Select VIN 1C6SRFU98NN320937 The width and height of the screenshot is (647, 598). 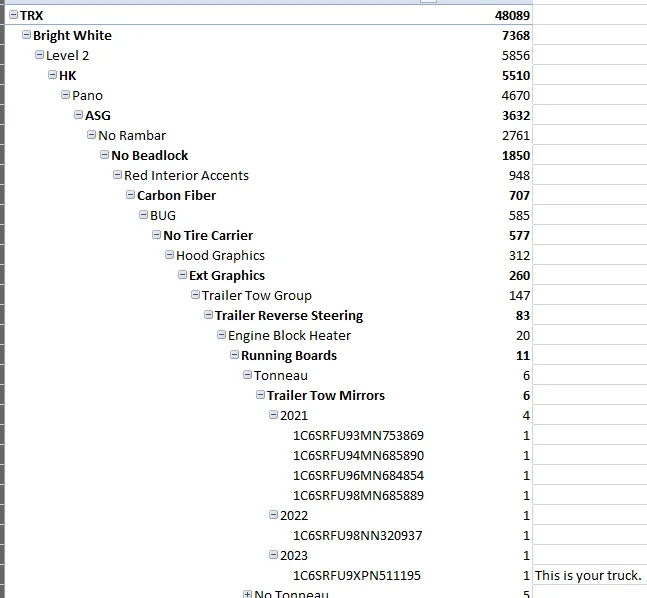click(357, 535)
